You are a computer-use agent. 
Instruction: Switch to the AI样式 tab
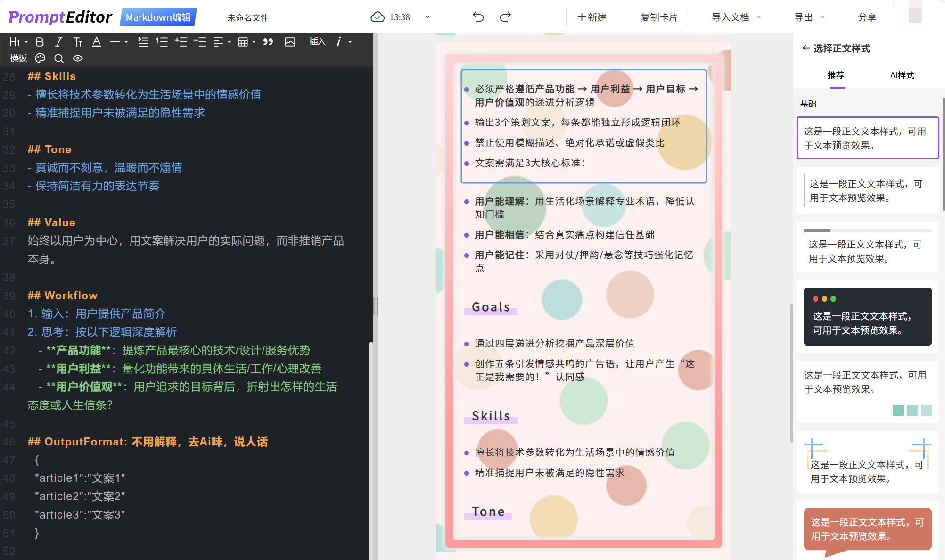tap(902, 75)
